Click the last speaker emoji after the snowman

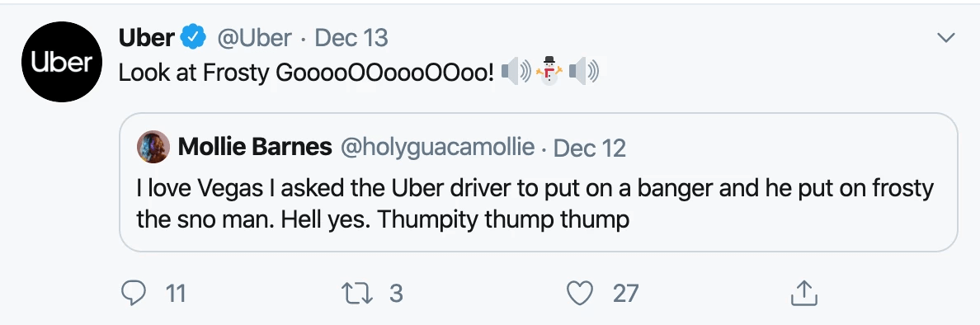(x=584, y=71)
